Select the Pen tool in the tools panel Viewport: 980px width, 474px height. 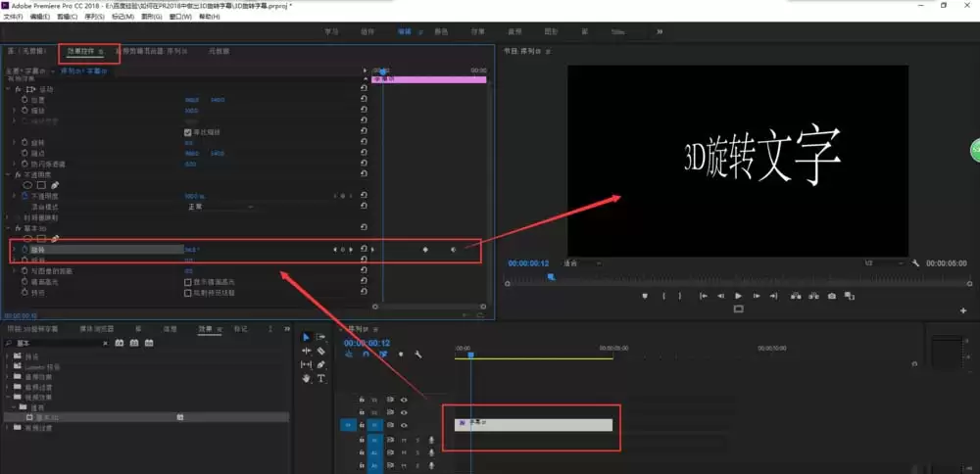pos(320,364)
